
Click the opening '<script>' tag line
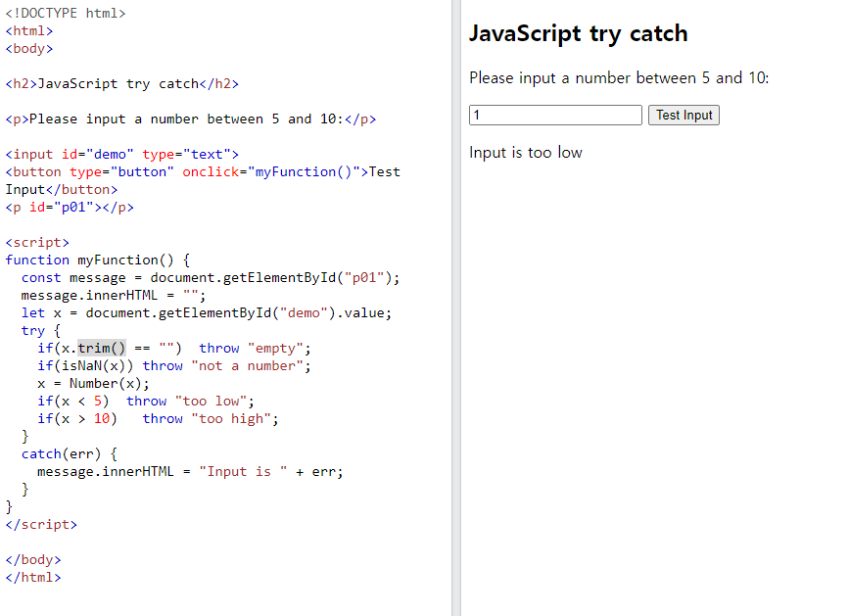[37, 243]
